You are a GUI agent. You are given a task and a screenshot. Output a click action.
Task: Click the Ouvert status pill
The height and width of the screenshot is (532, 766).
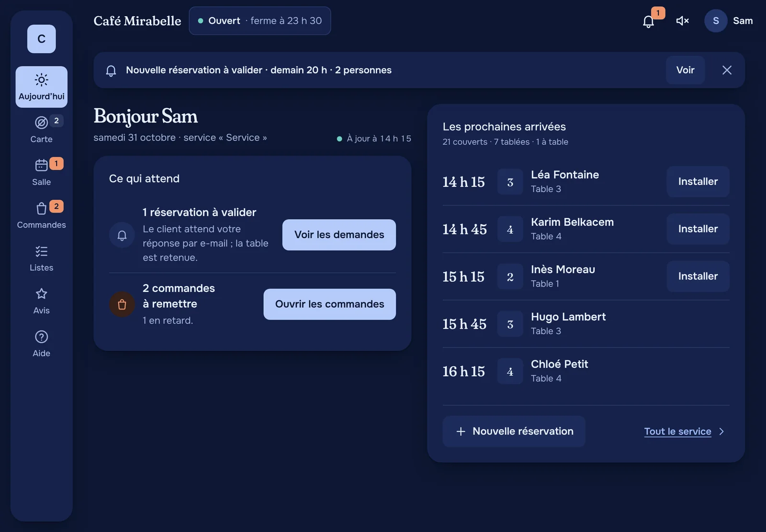260,21
